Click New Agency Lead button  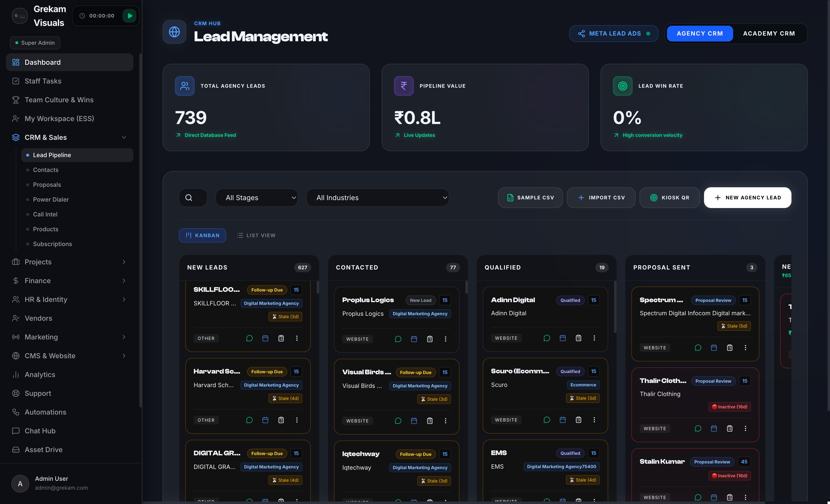pos(747,198)
